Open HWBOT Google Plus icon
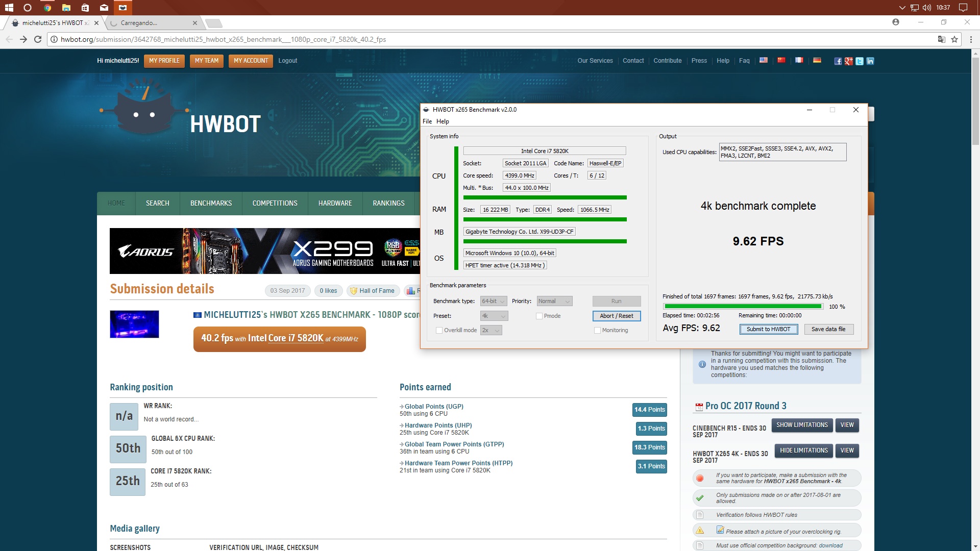The width and height of the screenshot is (980, 551). point(849,61)
